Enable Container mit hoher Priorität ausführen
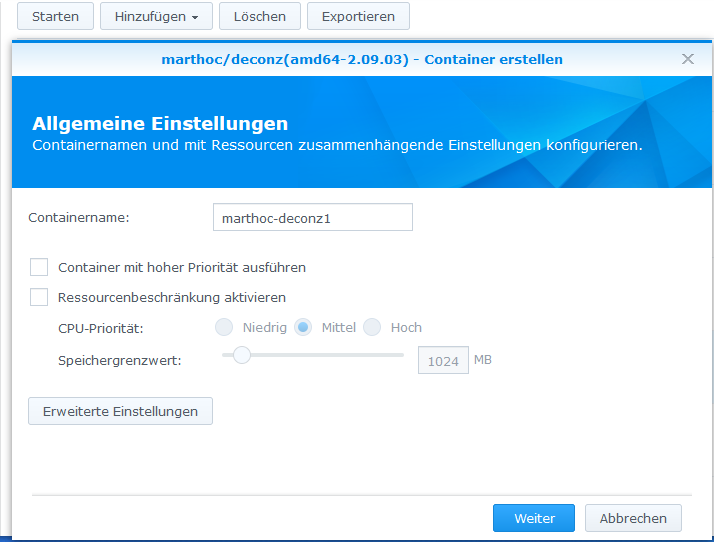This screenshot has height=542, width=714. [x=39, y=267]
